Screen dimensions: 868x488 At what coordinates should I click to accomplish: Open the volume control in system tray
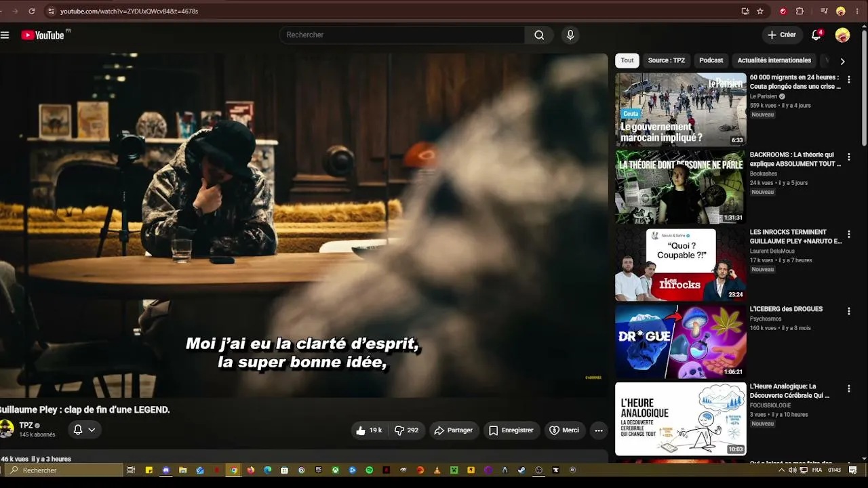pos(793,470)
